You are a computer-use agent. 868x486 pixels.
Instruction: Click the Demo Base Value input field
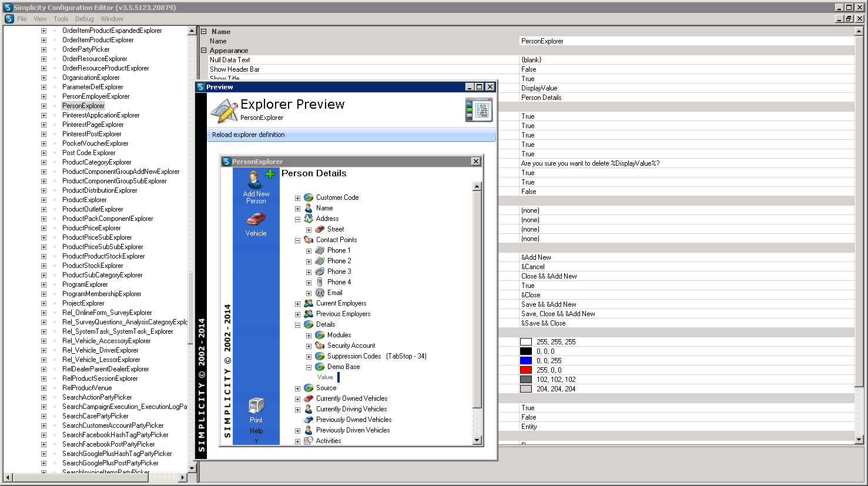(339, 377)
